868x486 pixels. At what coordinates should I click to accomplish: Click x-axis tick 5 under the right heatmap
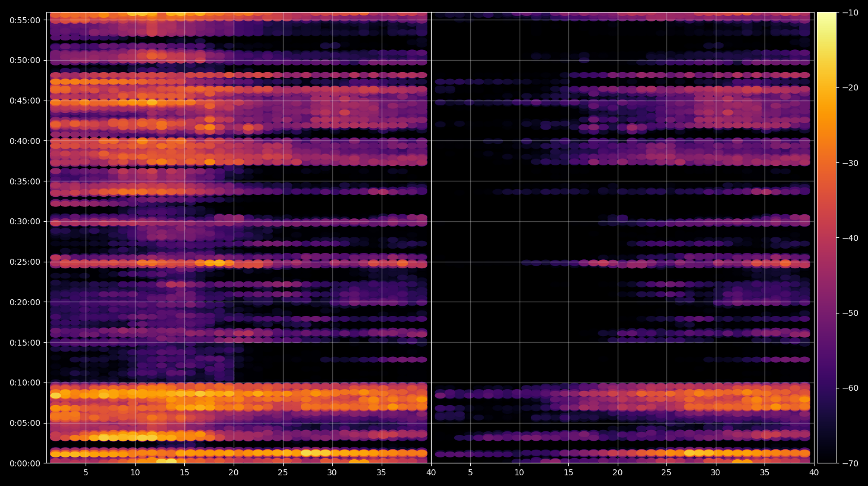[x=470, y=473]
